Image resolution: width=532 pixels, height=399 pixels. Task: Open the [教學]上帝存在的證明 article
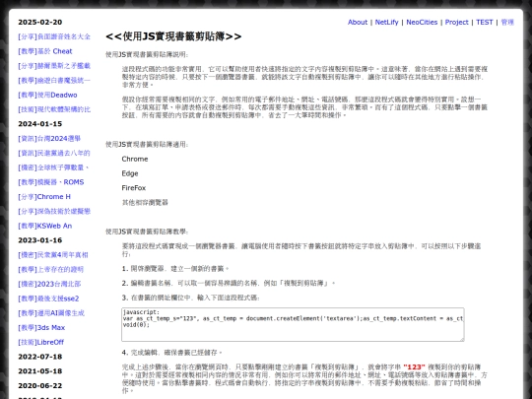tap(51, 269)
